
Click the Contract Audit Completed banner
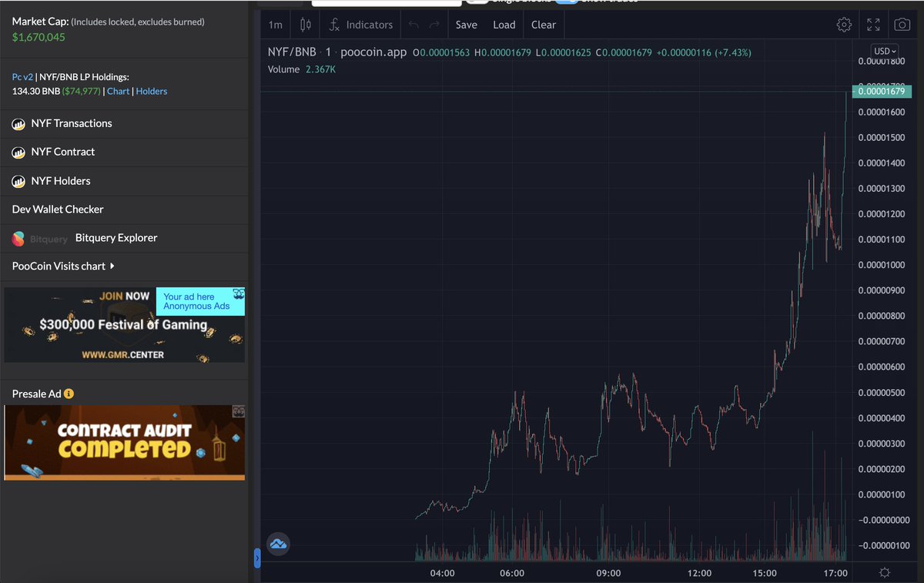[x=125, y=442]
